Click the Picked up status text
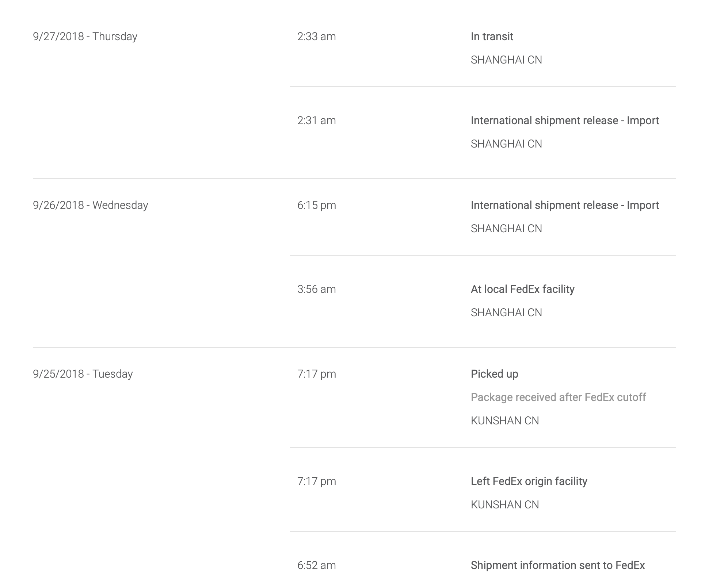 494,374
